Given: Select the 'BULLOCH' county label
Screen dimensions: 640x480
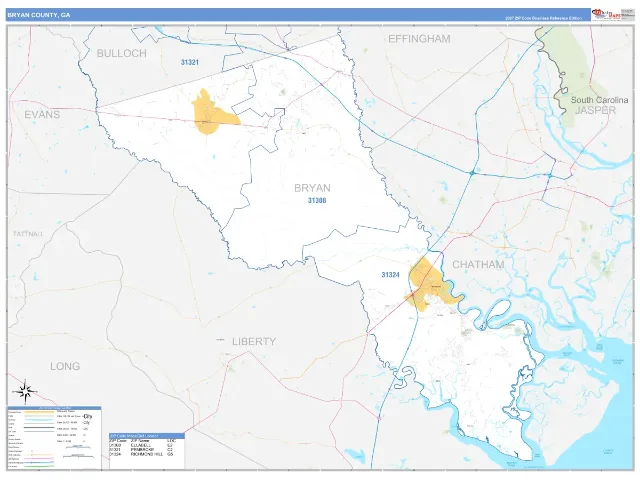Looking at the screenshot, I should [x=122, y=53].
